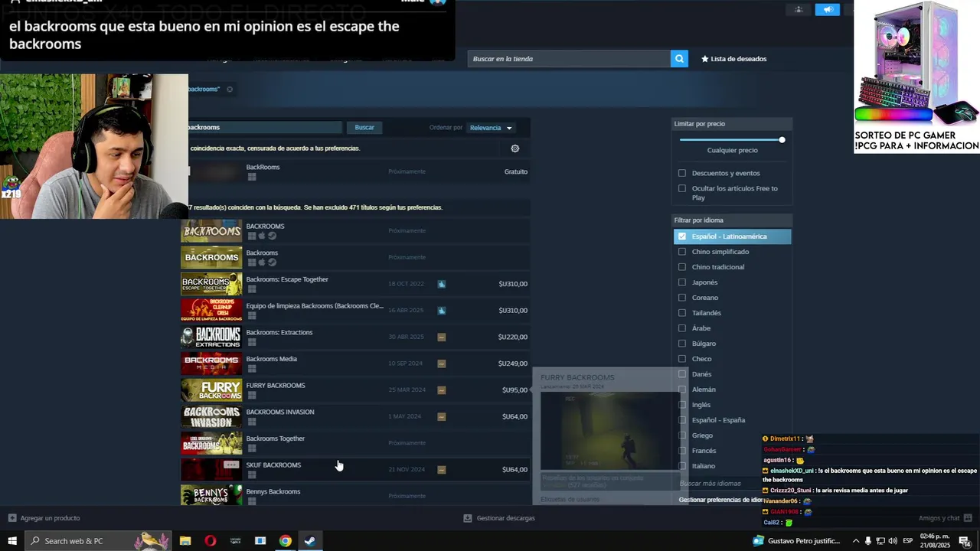Check the Chino simplificado language filter
This screenshot has width=980, height=551.
[682, 252]
